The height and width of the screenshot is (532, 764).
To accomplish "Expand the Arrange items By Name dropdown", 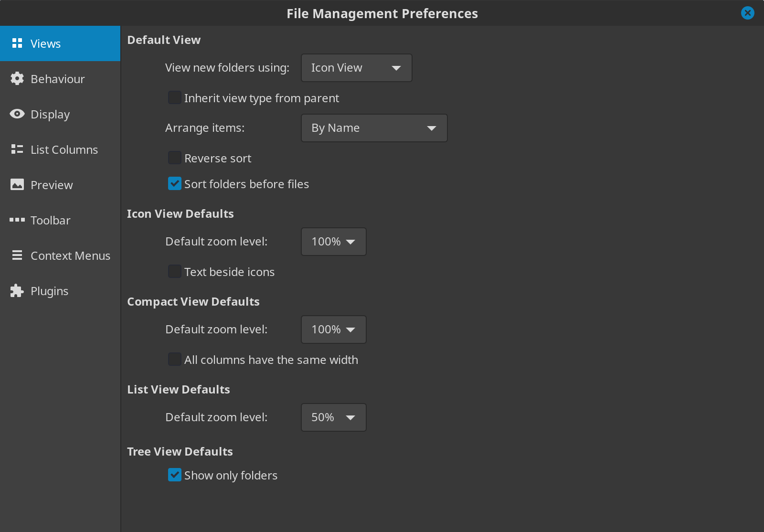I will [374, 128].
